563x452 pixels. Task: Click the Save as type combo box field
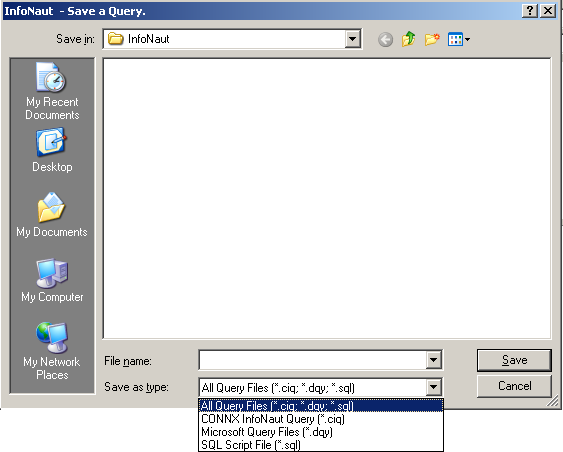312,387
